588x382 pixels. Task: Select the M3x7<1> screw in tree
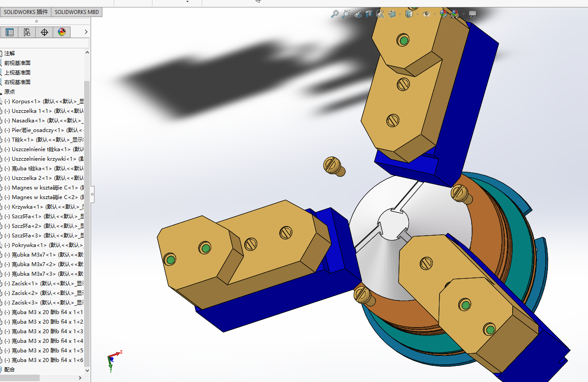(44, 254)
